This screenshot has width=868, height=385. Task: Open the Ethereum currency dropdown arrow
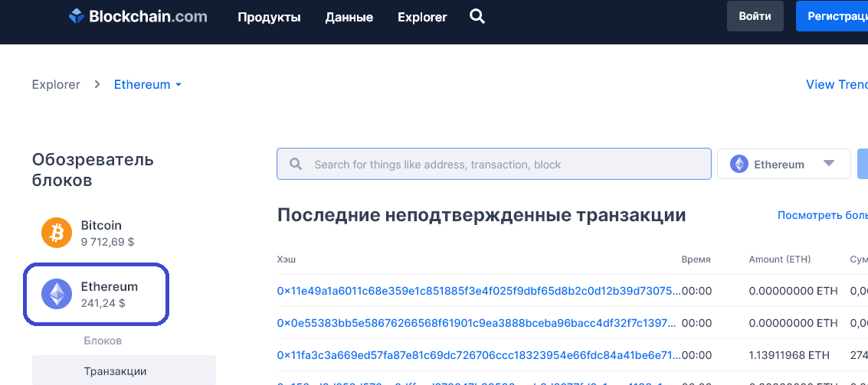[x=827, y=164]
